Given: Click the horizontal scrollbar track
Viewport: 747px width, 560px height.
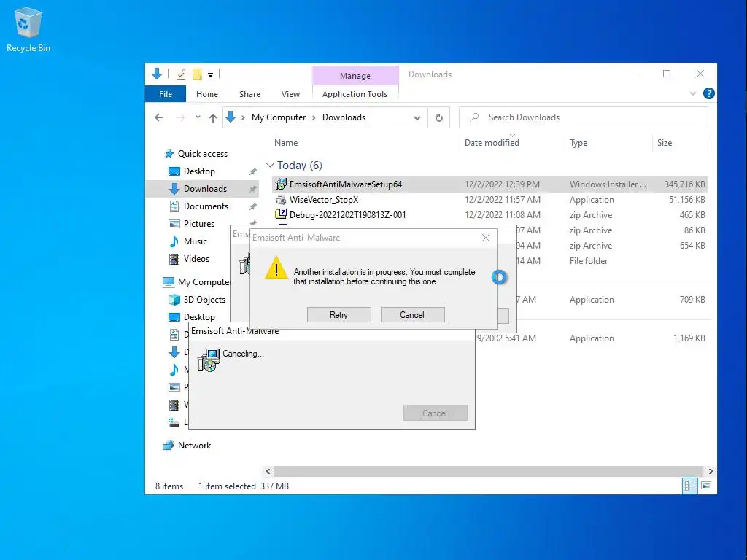Looking at the screenshot, I should [x=488, y=472].
